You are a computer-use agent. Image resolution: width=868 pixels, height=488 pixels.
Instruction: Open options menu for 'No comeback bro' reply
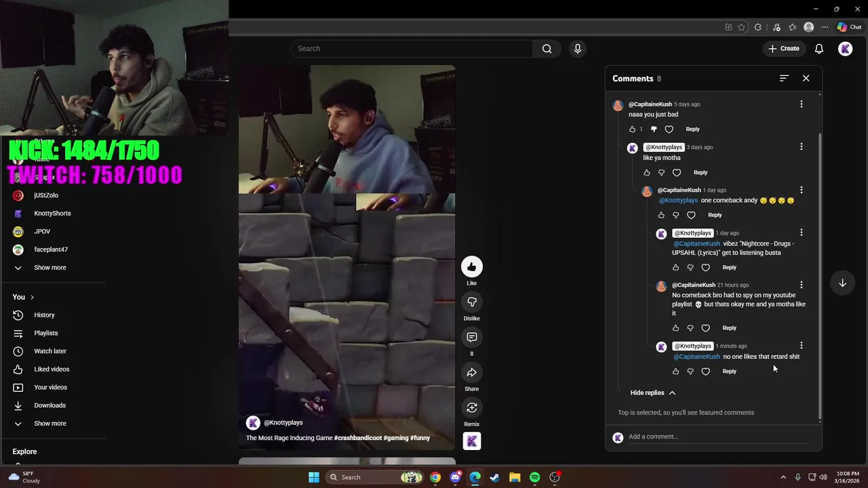tap(801, 285)
